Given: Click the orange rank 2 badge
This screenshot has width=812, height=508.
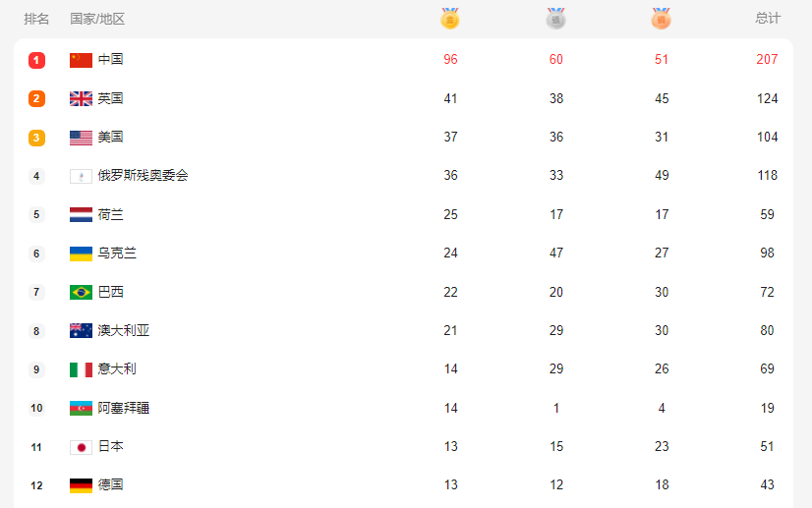Looking at the screenshot, I should click(36, 98).
